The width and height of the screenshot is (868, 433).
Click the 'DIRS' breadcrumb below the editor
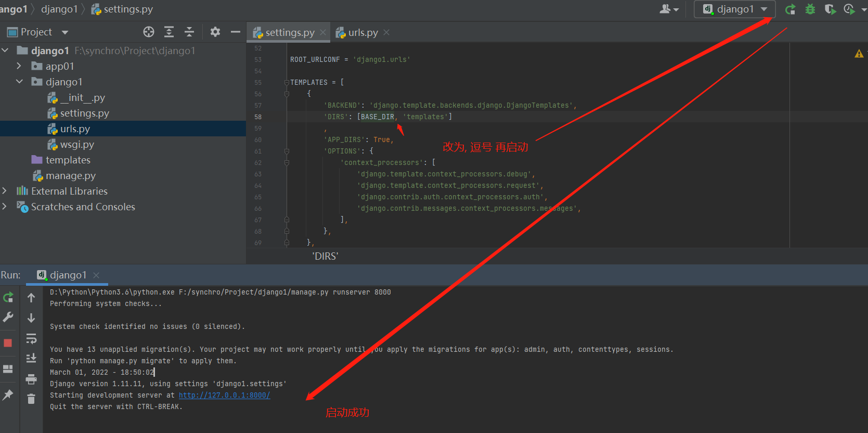(325, 256)
